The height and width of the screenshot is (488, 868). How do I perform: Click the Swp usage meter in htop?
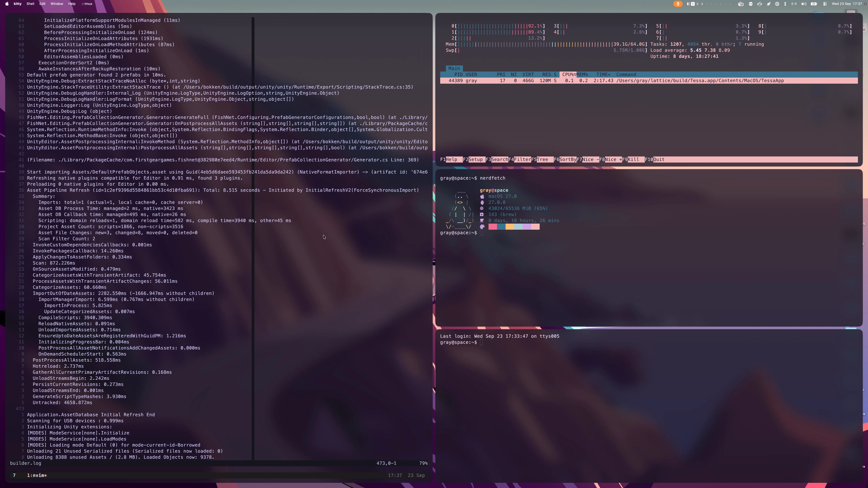(x=546, y=50)
